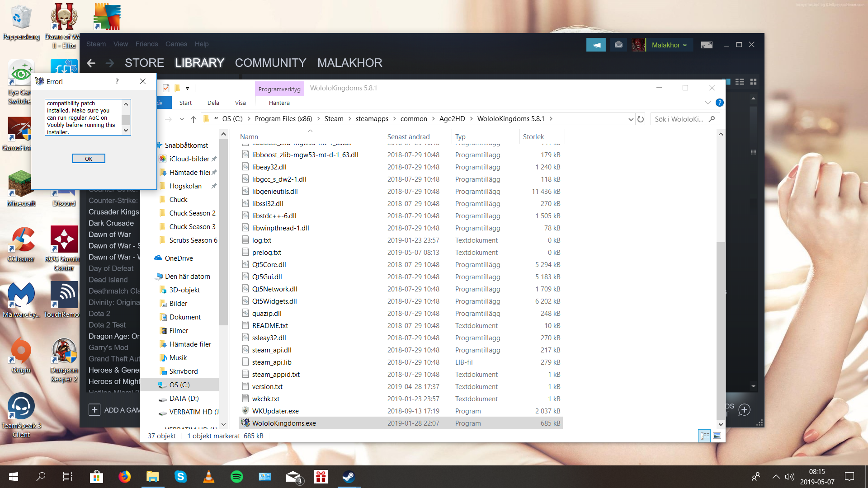Open the MALAKHOR profile section
This screenshot has width=868, height=488.
click(350, 63)
